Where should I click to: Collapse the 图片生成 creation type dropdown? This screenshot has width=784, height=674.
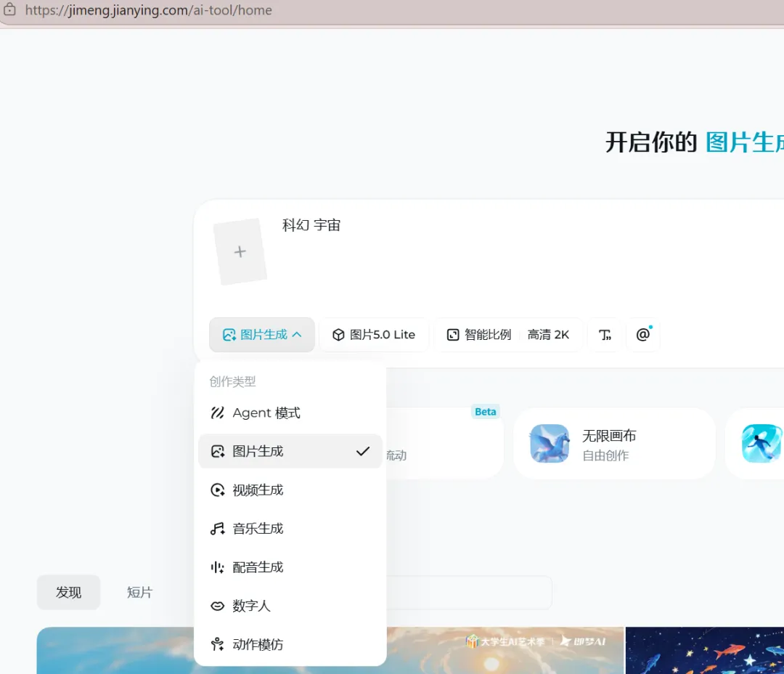click(x=262, y=334)
